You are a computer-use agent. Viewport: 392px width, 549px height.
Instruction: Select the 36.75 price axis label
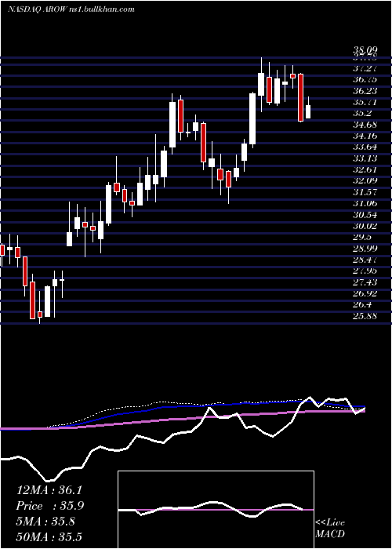365,79
